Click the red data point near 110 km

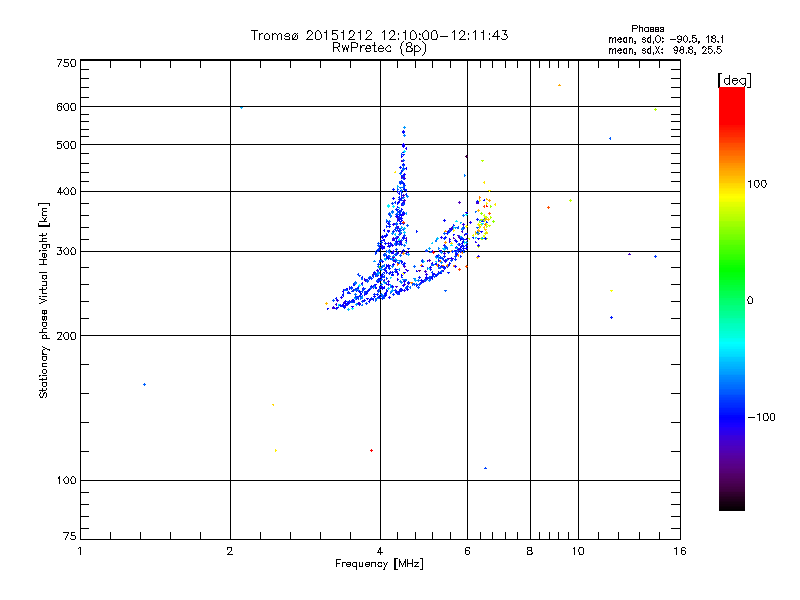[x=371, y=451]
